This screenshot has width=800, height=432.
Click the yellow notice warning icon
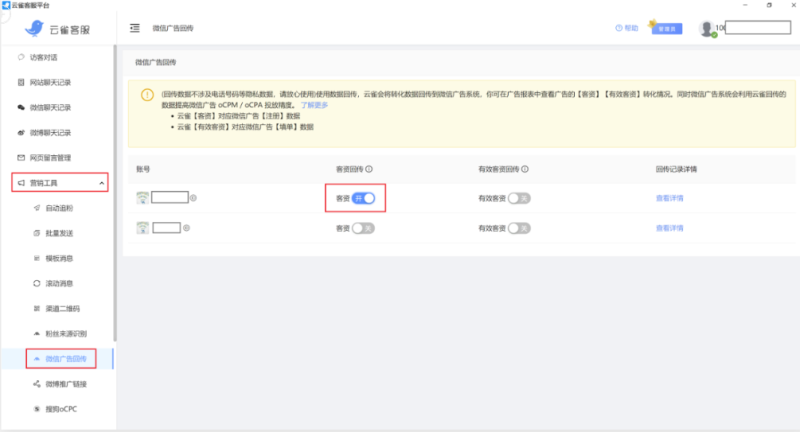(x=147, y=95)
